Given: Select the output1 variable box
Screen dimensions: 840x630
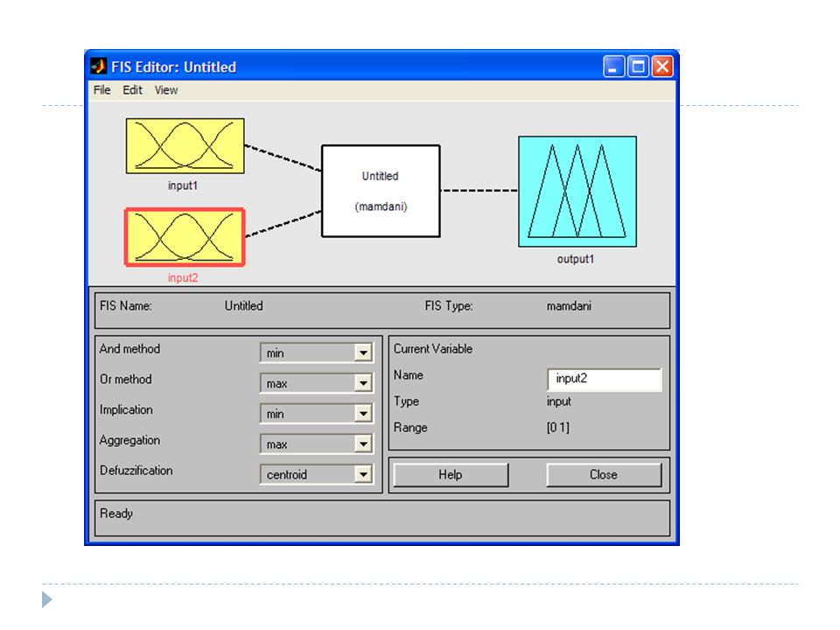Looking at the screenshot, I should point(577,192).
